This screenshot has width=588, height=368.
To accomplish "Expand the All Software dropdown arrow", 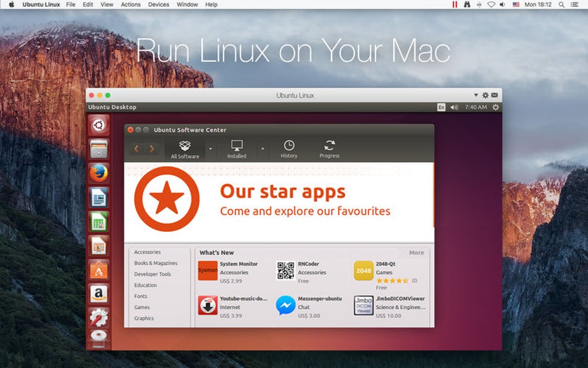I will click(210, 149).
